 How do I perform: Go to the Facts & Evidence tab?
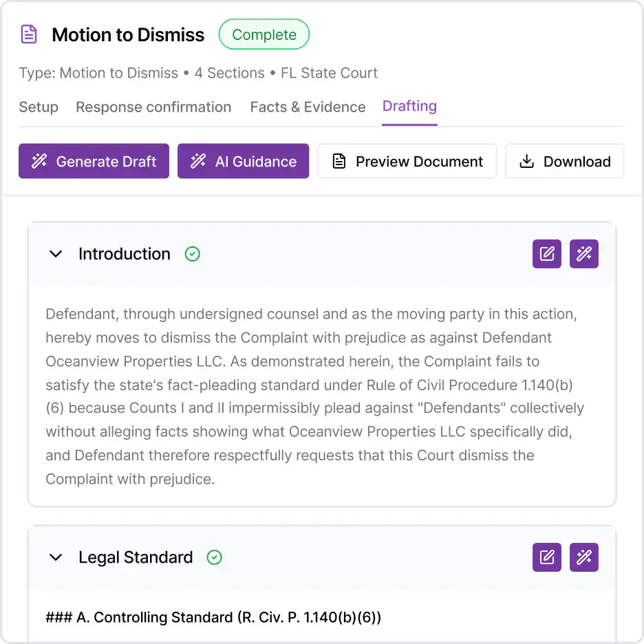pos(308,107)
